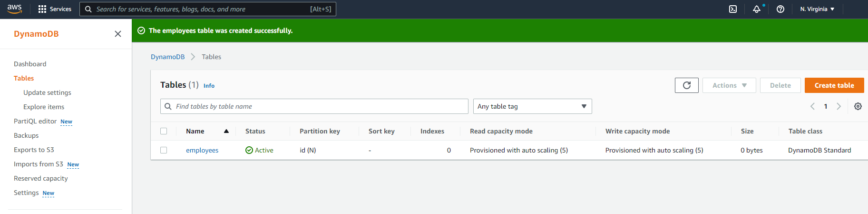Select Tables in the sidebar
868x214 pixels.
coord(24,78)
